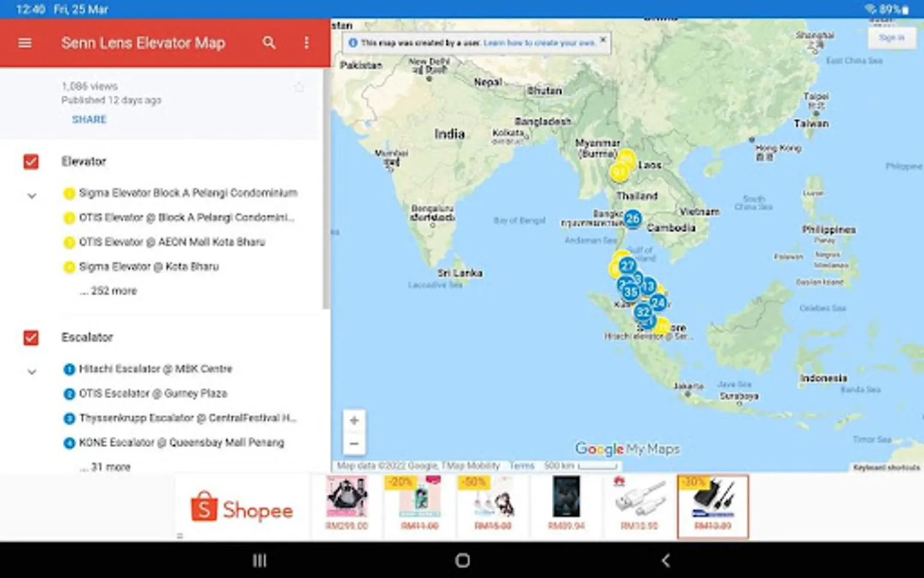Star this map with the star icon

tap(299, 87)
